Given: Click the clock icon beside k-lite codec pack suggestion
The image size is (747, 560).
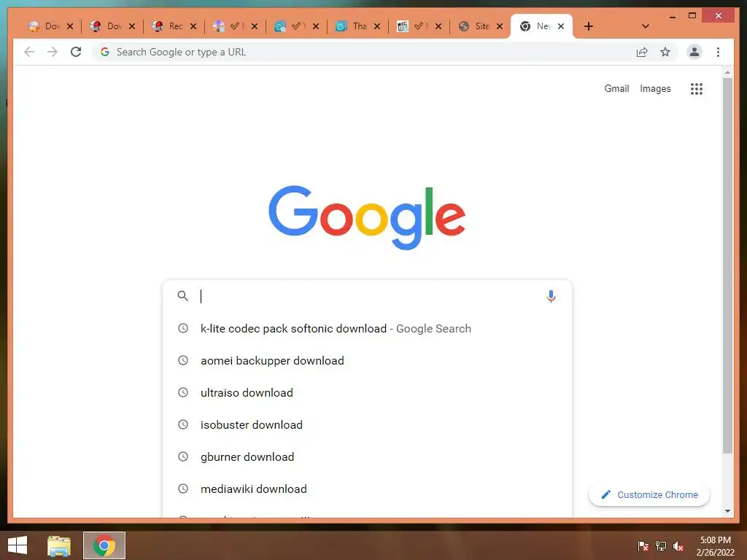Looking at the screenshot, I should 183,328.
